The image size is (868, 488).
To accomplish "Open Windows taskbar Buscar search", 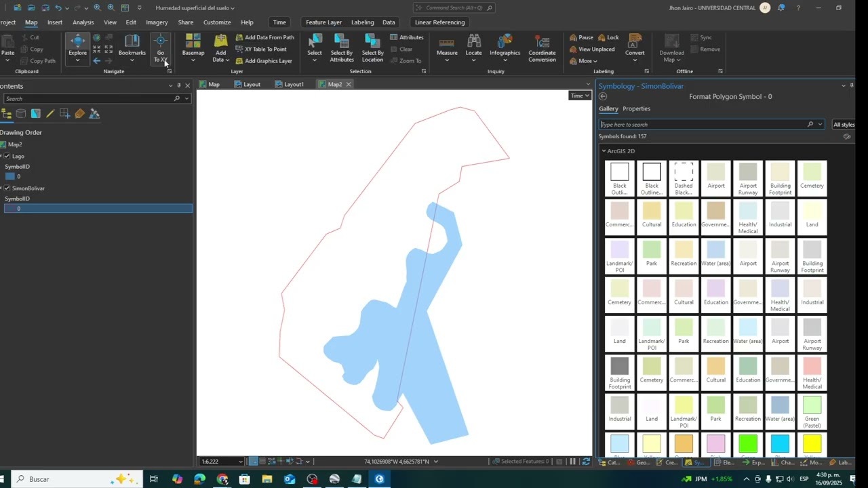I will click(77, 479).
